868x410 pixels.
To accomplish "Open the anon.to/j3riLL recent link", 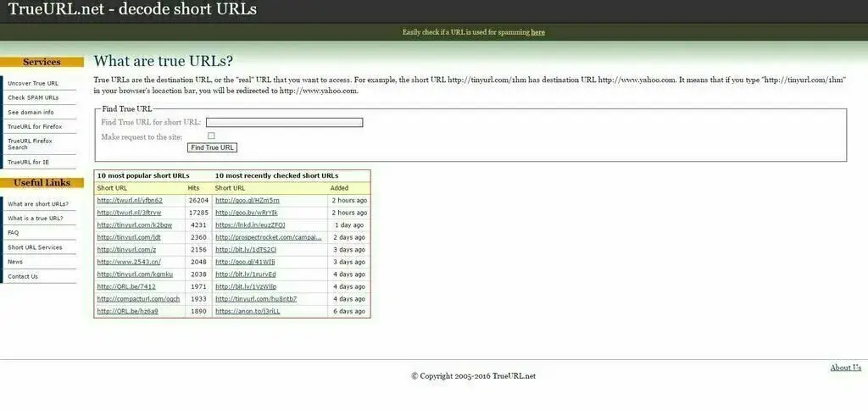I will (248, 312).
